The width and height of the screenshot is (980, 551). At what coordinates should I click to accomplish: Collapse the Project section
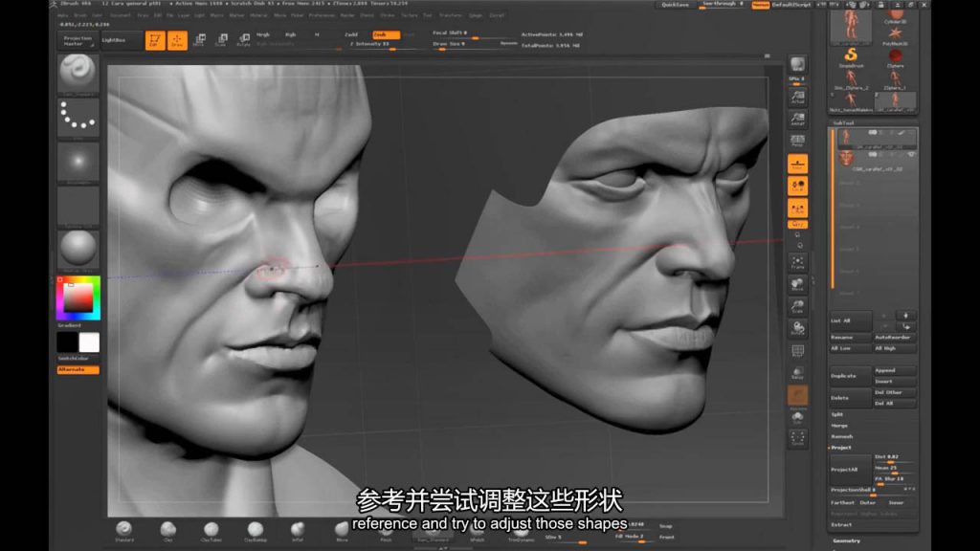point(841,448)
